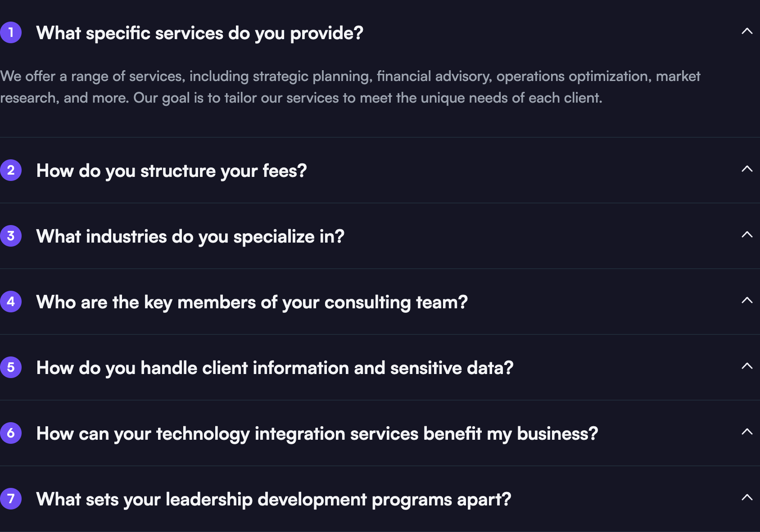
Task: Click the purple number 3 badge
Action: [11, 236]
